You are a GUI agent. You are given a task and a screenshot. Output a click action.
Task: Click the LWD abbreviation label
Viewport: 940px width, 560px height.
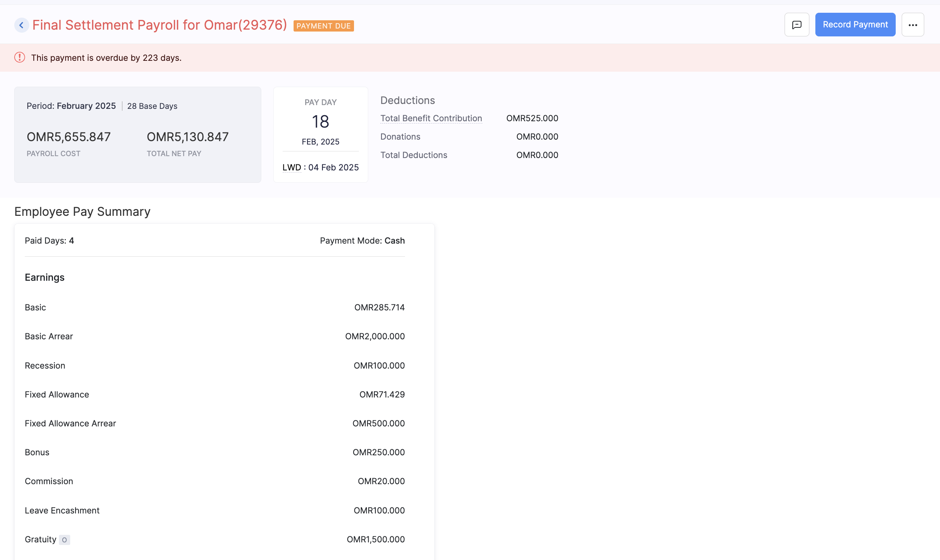pyautogui.click(x=291, y=167)
